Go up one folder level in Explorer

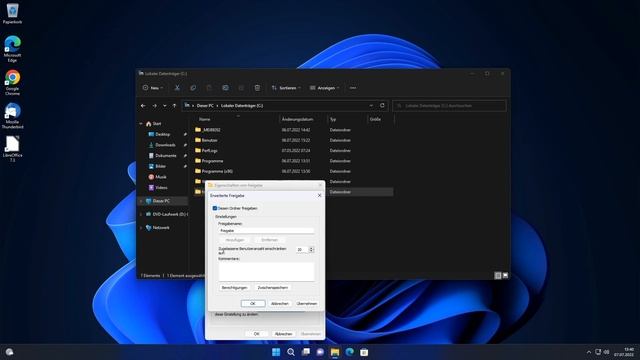[174, 106]
